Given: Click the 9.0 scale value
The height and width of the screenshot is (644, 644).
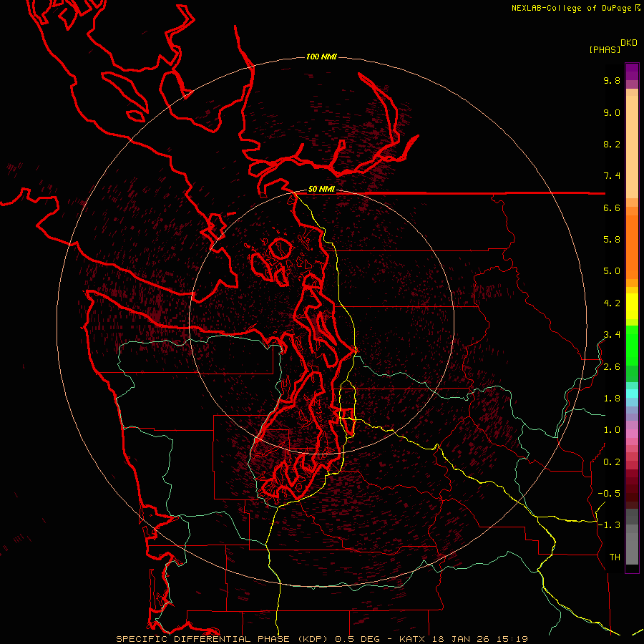Looking at the screenshot, I should [612, 112].
